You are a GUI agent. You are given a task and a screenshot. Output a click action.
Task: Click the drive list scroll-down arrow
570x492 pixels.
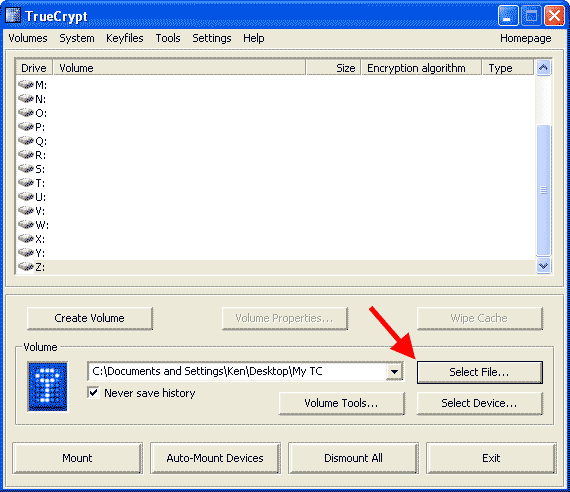point(543,266)
